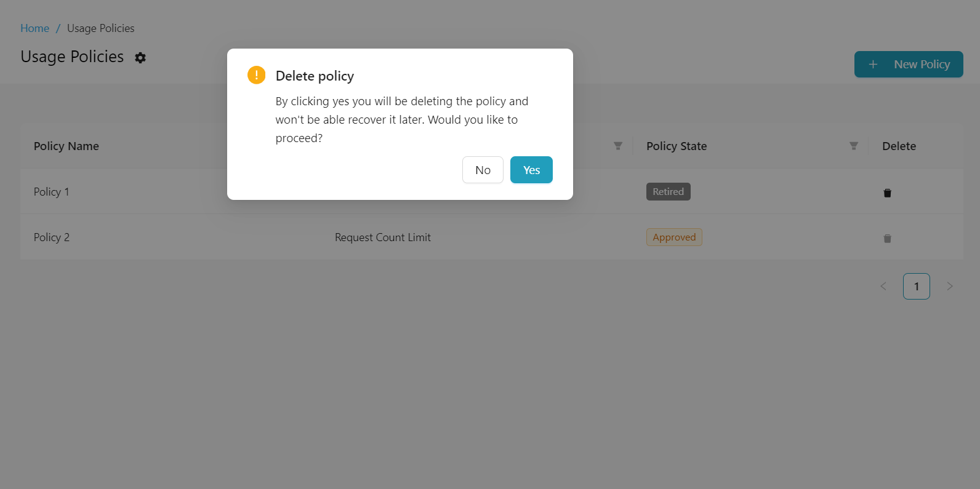
Task: Click the next page arrow
Action: tap(950, 286)
